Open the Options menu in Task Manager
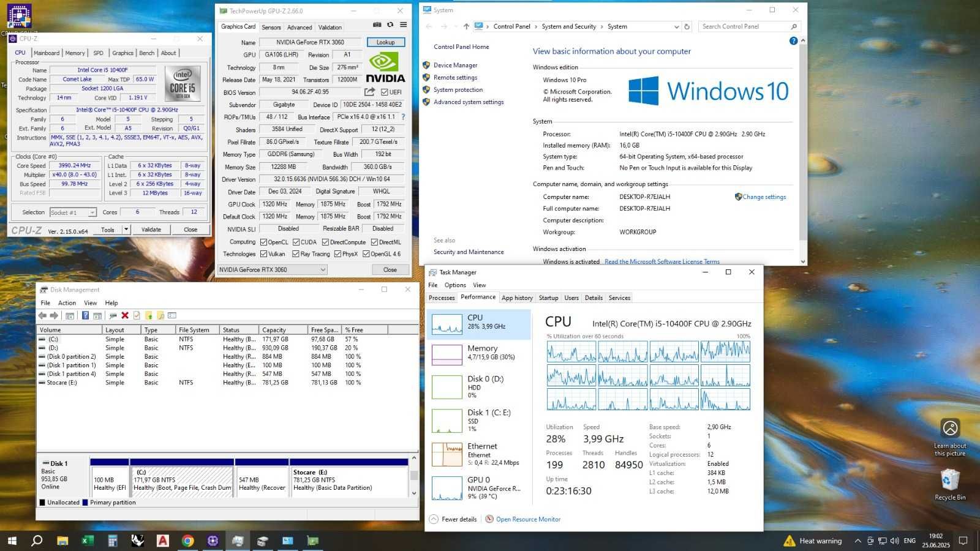 tap(455, 285)
